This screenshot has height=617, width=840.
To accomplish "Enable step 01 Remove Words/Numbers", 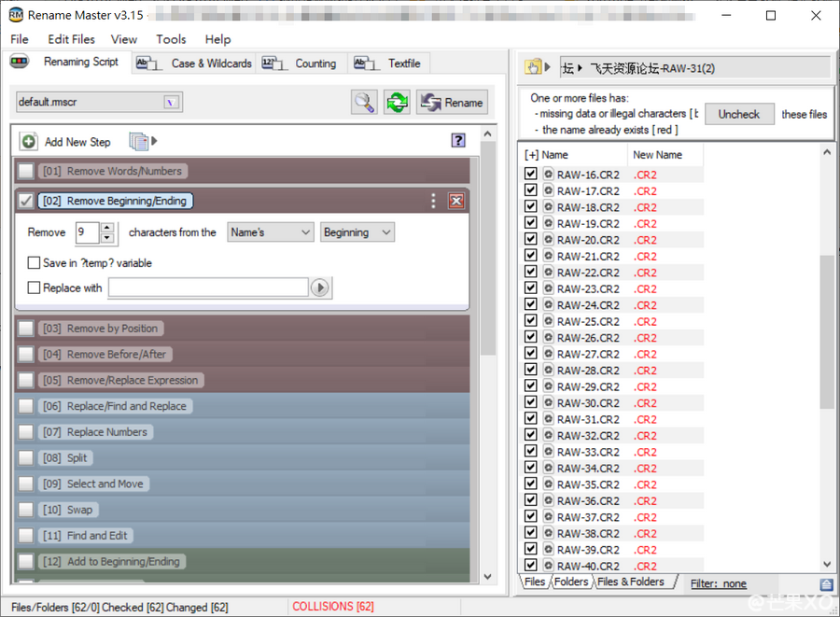I will pyautogui.click(x=26, y=171).
